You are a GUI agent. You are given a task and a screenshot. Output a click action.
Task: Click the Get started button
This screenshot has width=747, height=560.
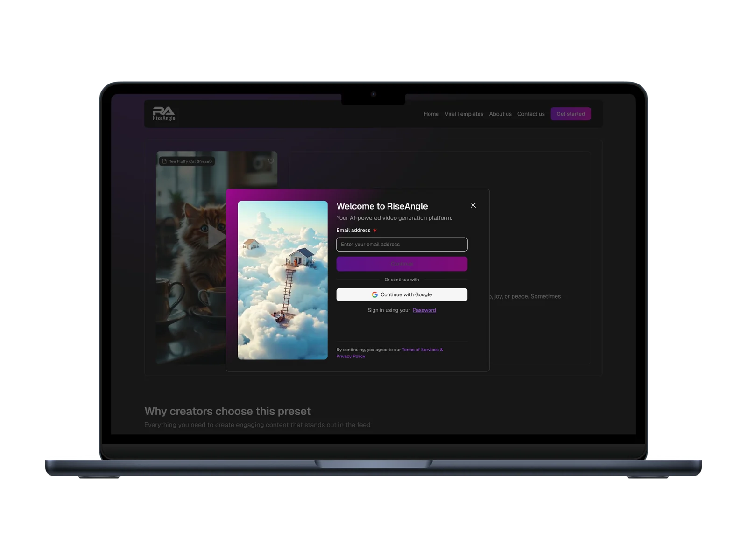[571, 114]
